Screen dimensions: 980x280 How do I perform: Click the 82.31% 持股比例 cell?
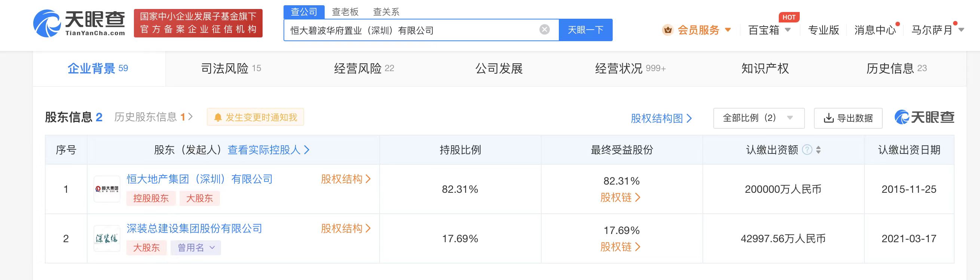pyautogui.click(x=460, y=189)
